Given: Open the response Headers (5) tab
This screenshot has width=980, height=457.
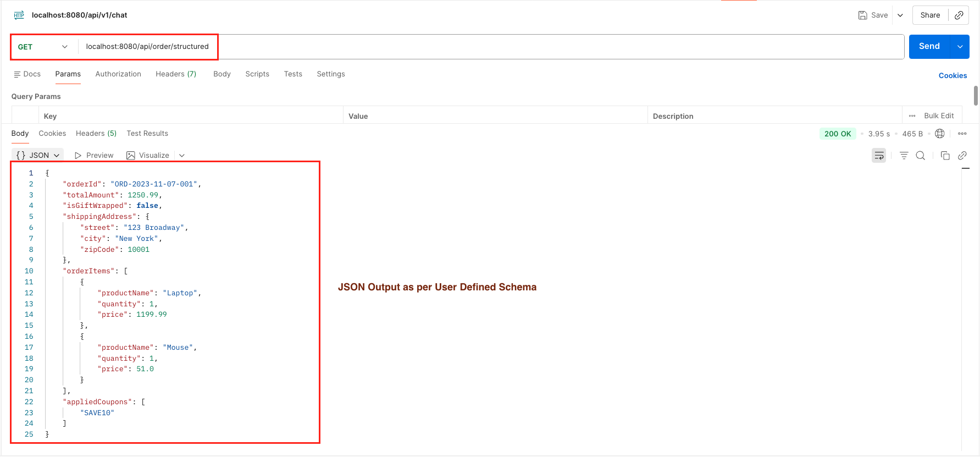Looking at the screenshot, I should (96, 134).
